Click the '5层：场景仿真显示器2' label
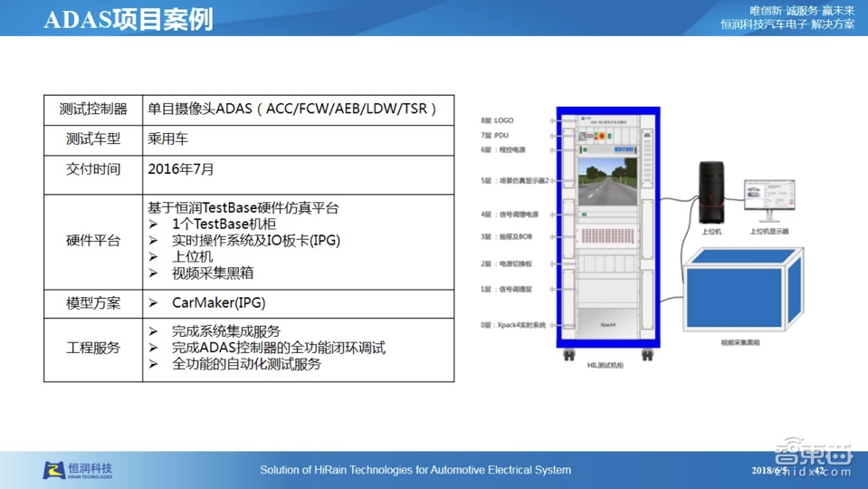This screenshot has height=489, width=868. (x=515, y=180)
